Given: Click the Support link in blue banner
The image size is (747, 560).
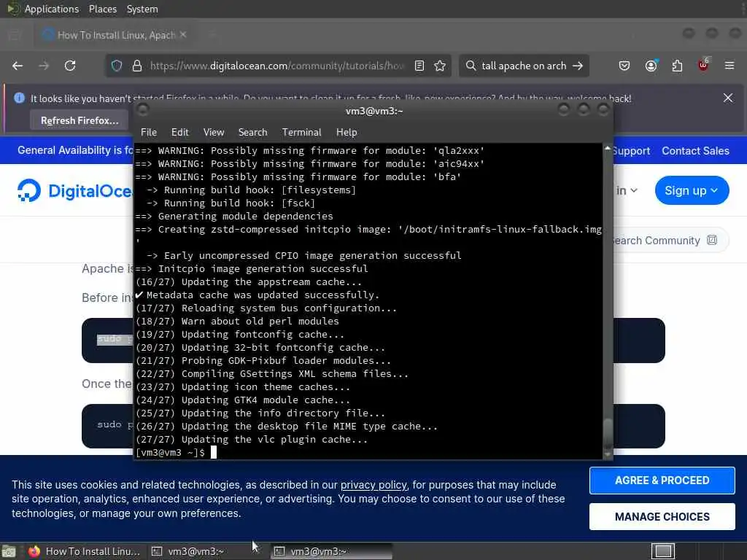Looking at the screenshot, I should 631,151.
